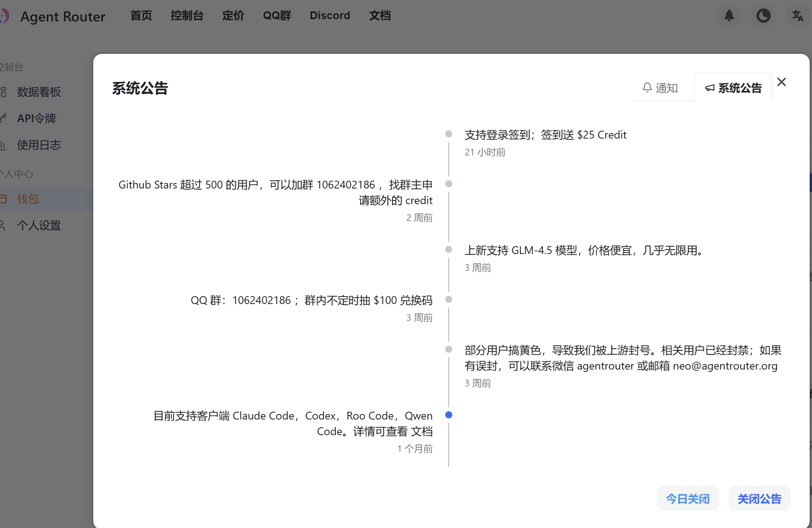Open the language translation menu icon

coord(797,16)
